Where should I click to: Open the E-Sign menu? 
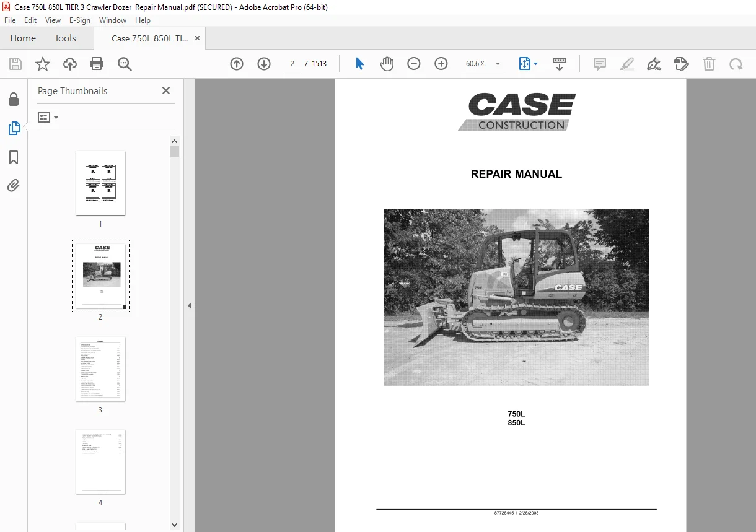point(80,20)
